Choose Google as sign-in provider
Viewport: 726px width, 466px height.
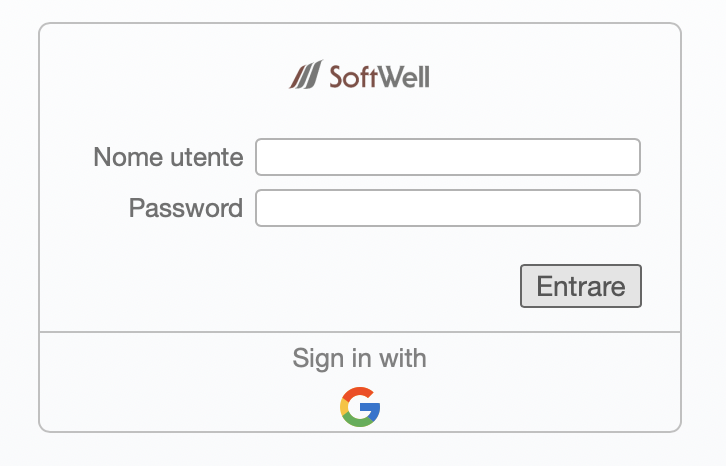click(360, 407)
